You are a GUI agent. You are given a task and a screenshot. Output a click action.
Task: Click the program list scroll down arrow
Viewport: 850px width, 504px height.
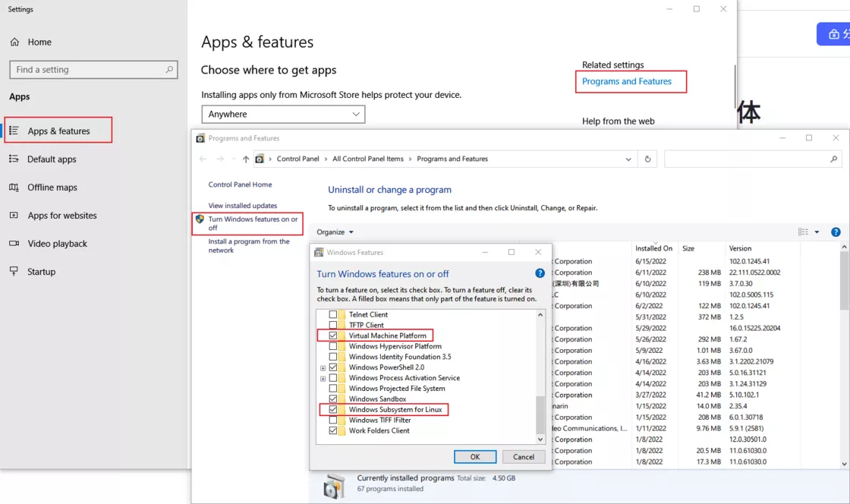844,464
